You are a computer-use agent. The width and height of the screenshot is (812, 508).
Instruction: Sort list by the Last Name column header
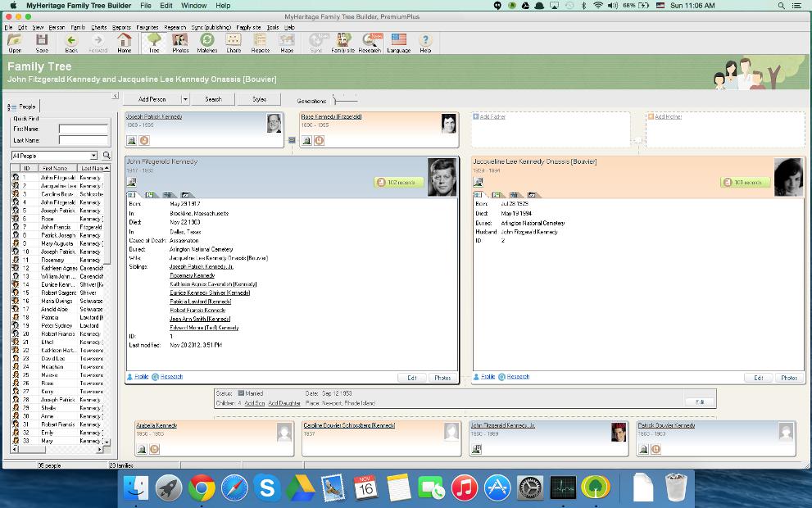(93, 168)
